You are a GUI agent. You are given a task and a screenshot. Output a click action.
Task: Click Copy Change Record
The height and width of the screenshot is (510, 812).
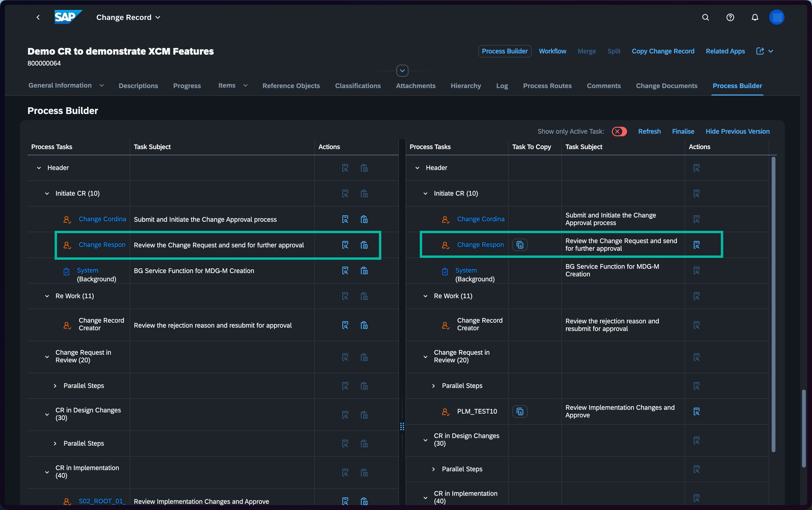(663, 51)
